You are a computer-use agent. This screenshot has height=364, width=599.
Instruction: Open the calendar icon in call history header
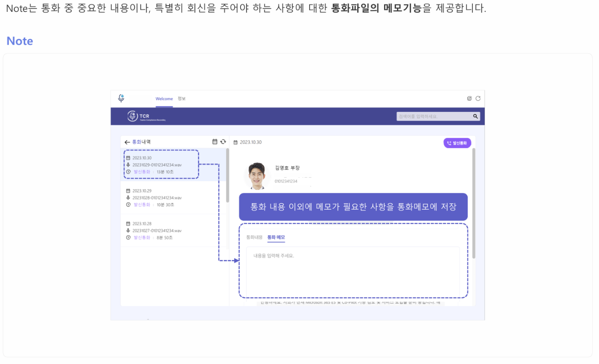click(x=215, y=142)
